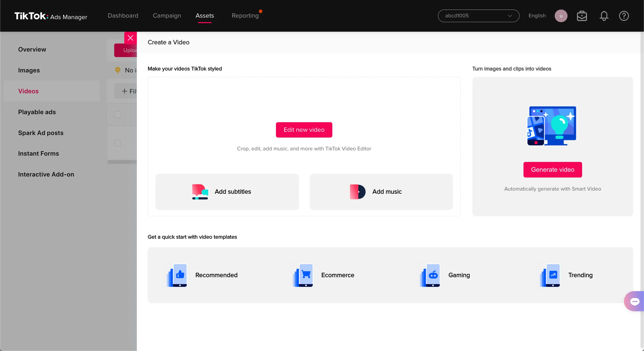
Task: Click the Edit new video button
Action: (x=304, y=129)
